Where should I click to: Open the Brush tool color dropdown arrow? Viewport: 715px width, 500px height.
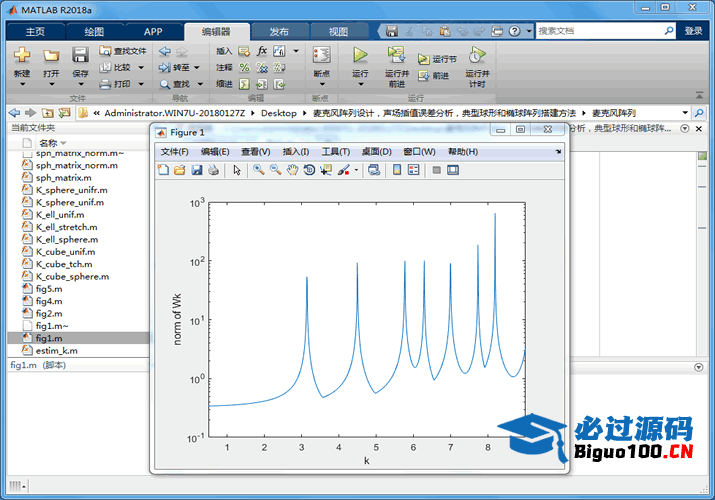coord(356,170)
